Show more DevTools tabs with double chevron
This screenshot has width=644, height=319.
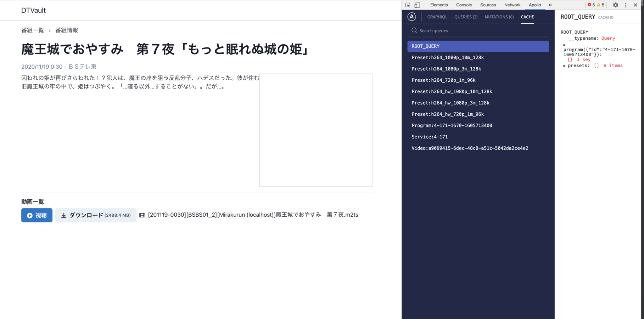tap(550, 5)
